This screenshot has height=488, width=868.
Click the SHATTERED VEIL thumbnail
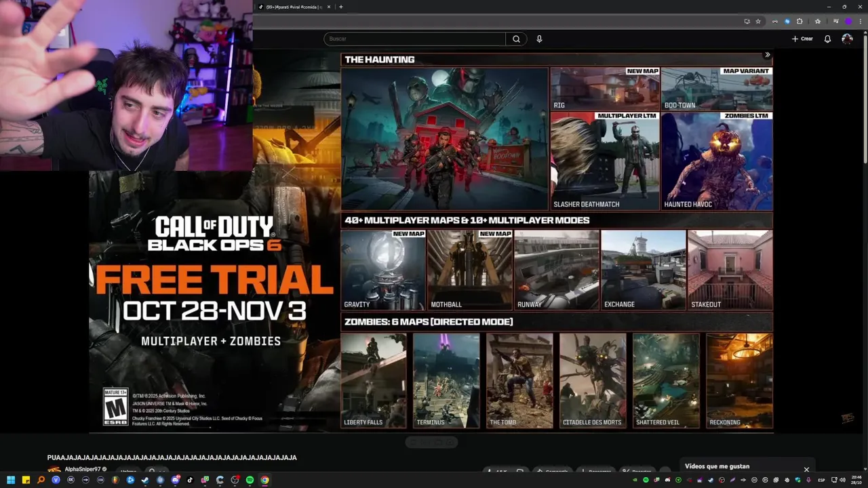pos(666,380)
